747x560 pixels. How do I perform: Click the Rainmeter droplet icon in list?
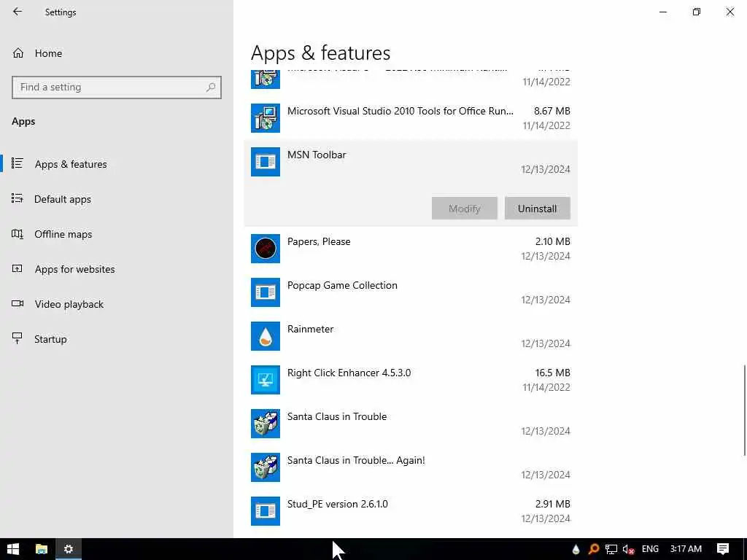[266, 336]
